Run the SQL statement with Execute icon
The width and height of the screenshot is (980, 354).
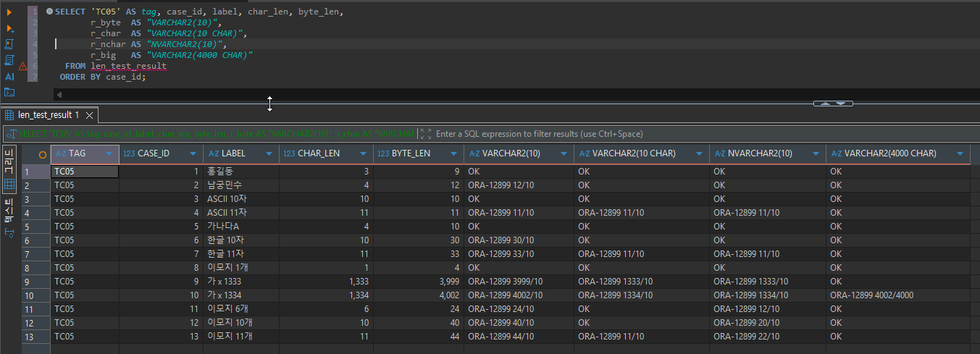10,12
